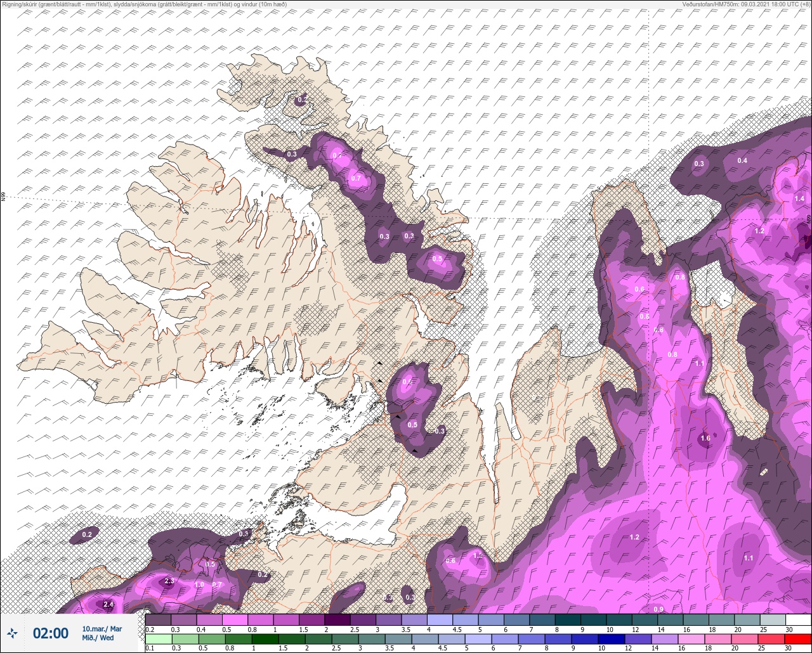Click the Veðurstofan star logo icon
This screenshot has width=812, height=653.
11,633
